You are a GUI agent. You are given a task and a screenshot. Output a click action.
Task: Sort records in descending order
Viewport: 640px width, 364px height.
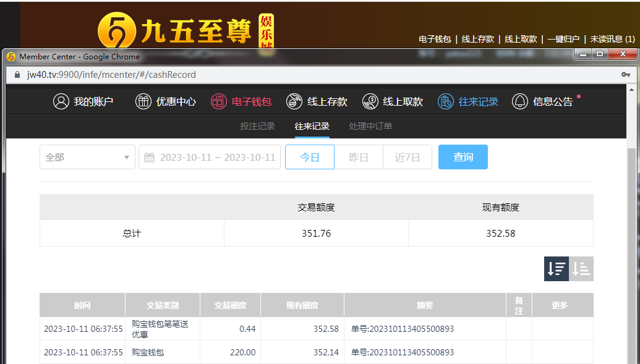(x=557, y=268)
